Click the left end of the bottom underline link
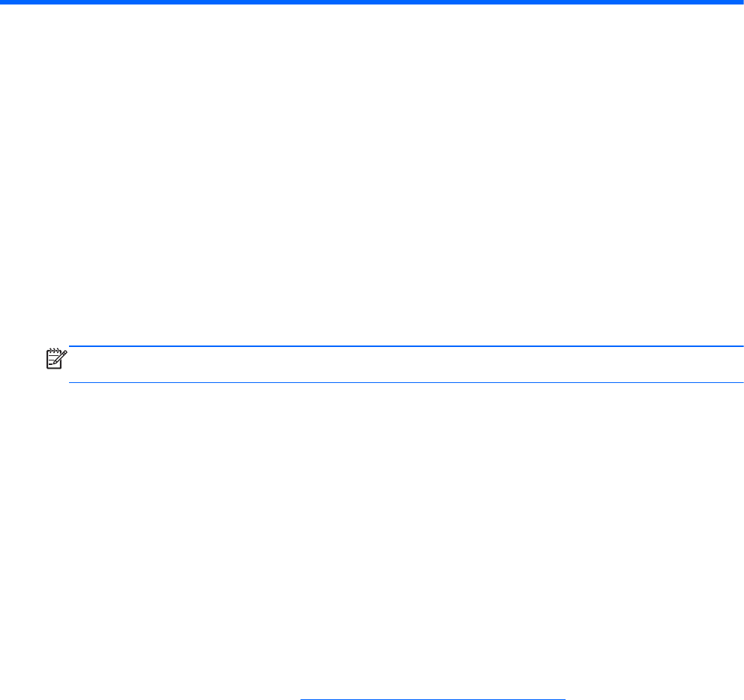The width and height of the screenshot is (744, 700). coord(304,699)
